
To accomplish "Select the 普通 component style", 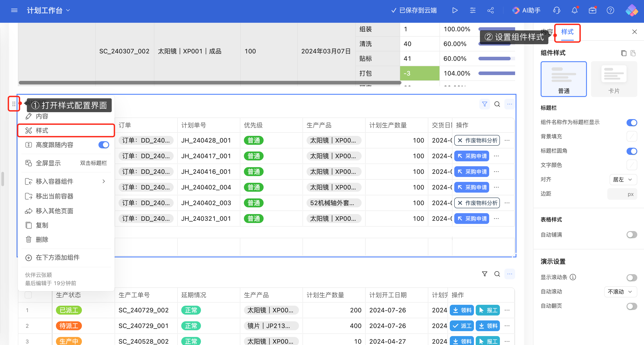I will point(563,79).
